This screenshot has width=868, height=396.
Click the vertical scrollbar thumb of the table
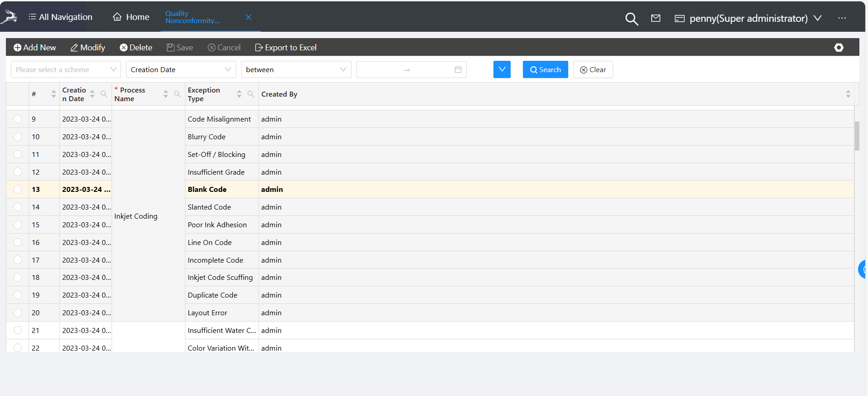(857, 136)
